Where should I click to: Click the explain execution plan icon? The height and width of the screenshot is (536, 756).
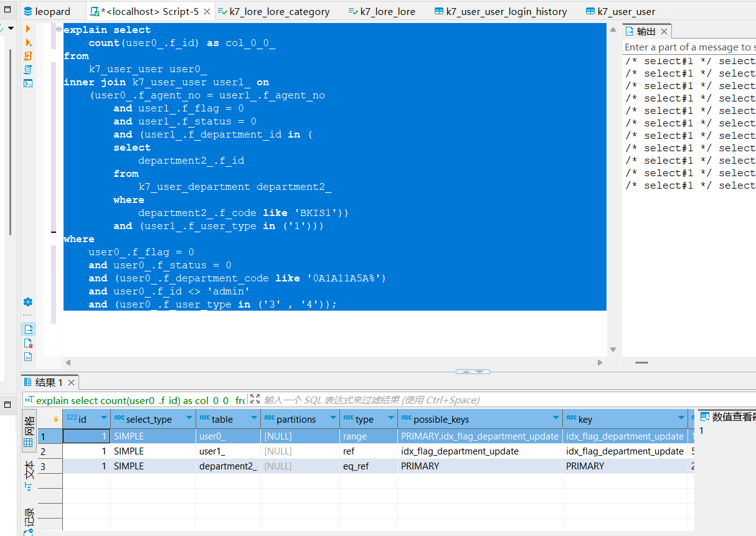tap(28, 70)
